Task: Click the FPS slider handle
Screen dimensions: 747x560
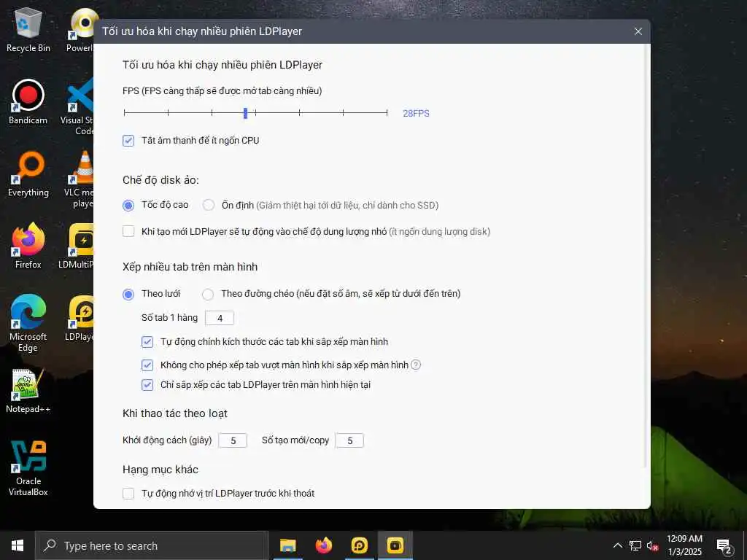Action: point(245,113)
